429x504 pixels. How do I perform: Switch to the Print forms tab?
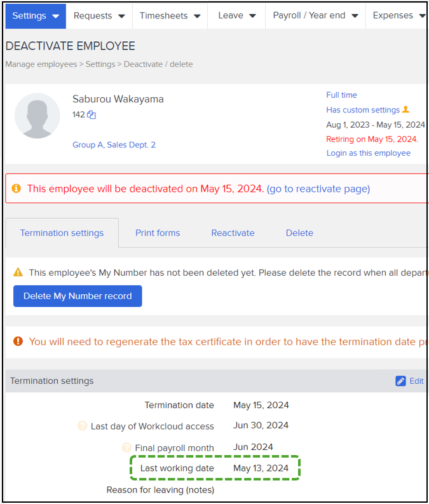[158, 233]
